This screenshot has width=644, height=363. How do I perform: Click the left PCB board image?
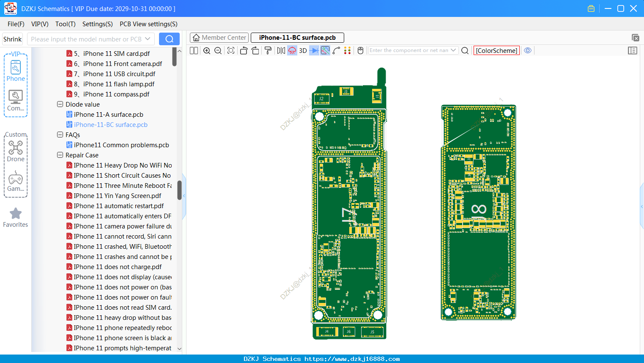(349, 204)
